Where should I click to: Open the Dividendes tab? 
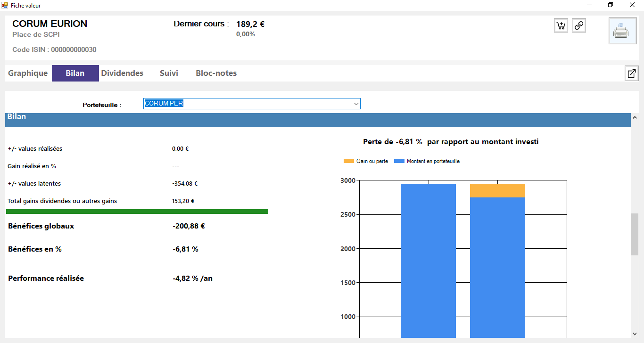tap(122, 73)
